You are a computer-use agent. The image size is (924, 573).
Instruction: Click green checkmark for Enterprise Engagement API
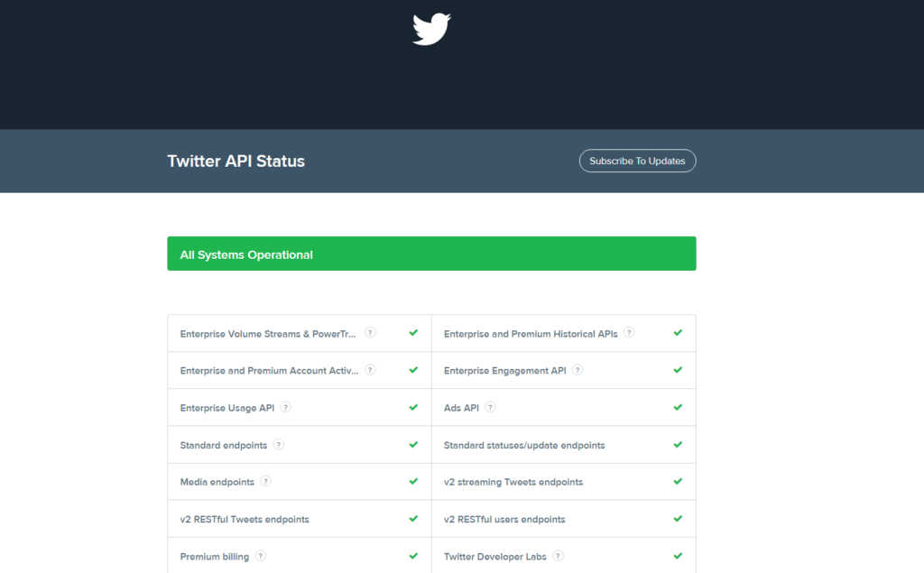pos(678,370)
